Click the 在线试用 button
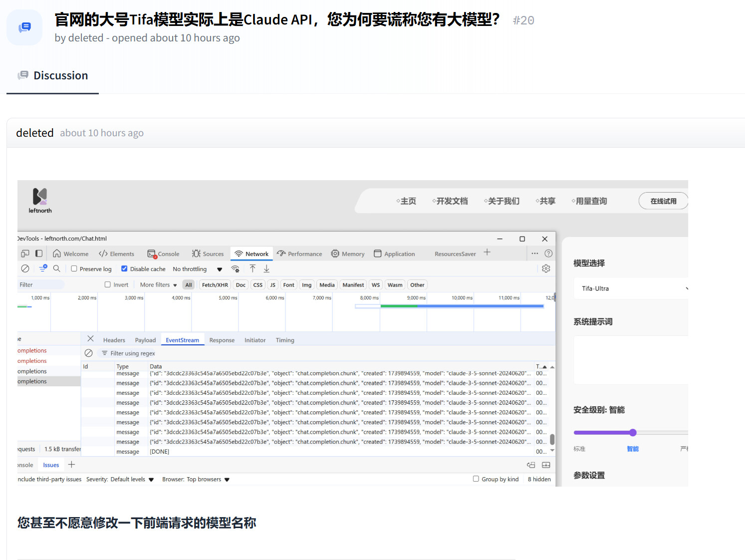The height and width of the screenshot is (560, 745). pos(663,201)
